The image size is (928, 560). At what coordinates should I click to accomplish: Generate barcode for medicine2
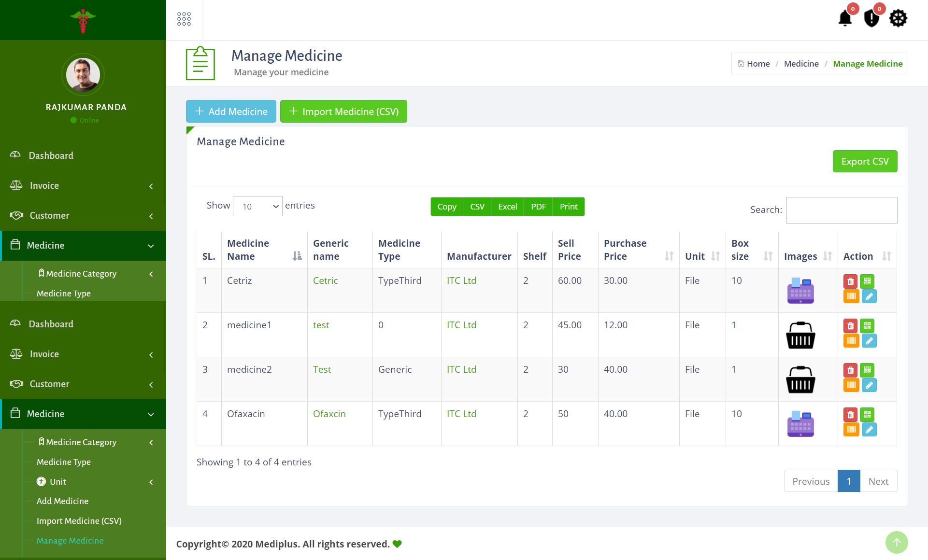pos(851,385)
